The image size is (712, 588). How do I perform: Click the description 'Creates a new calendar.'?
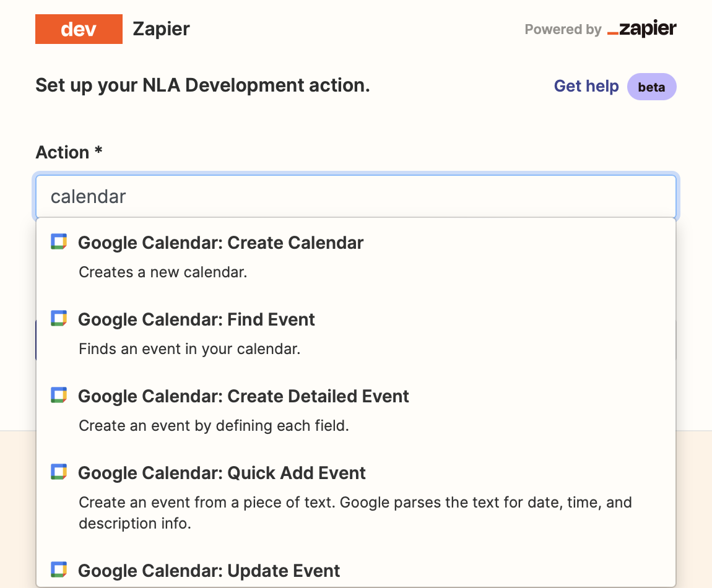click(x=163, y=272)
